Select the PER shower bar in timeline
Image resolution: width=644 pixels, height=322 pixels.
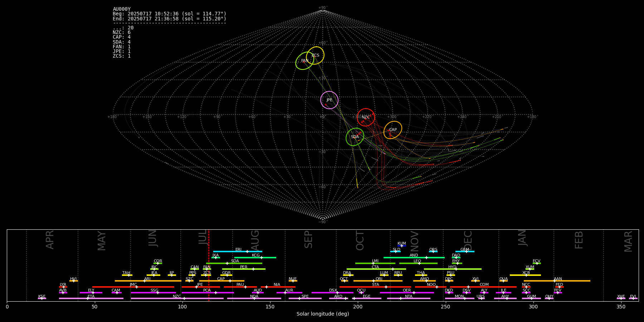(x=244, y=269)
